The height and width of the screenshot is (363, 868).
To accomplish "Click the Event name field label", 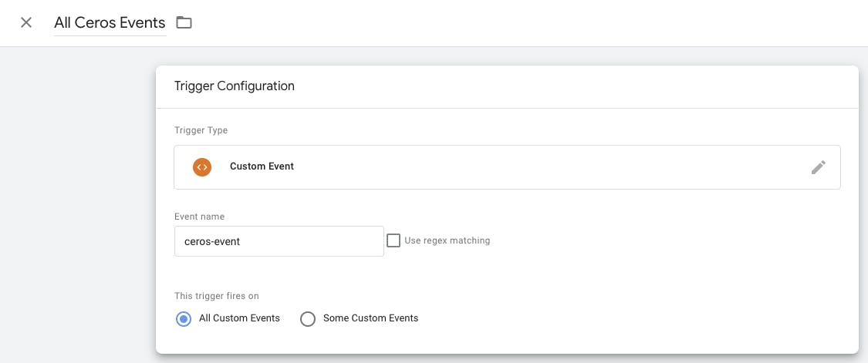I will click(199, 217).
